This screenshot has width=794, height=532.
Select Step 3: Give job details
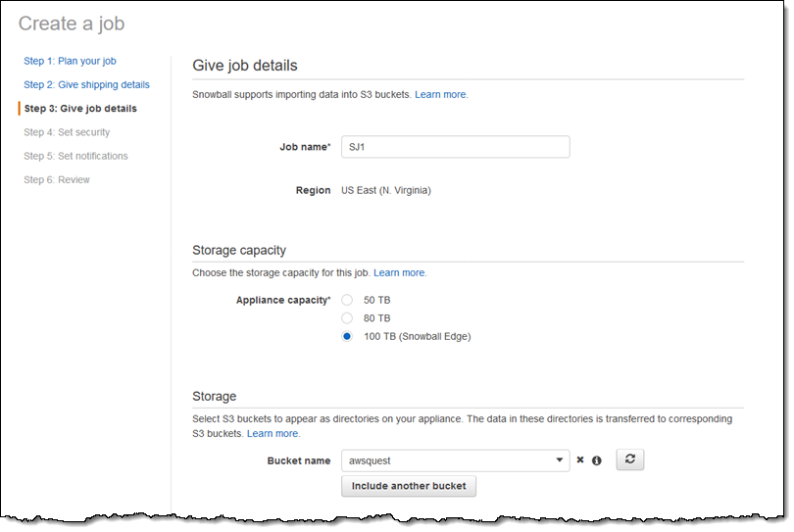(x=80, y=109)
